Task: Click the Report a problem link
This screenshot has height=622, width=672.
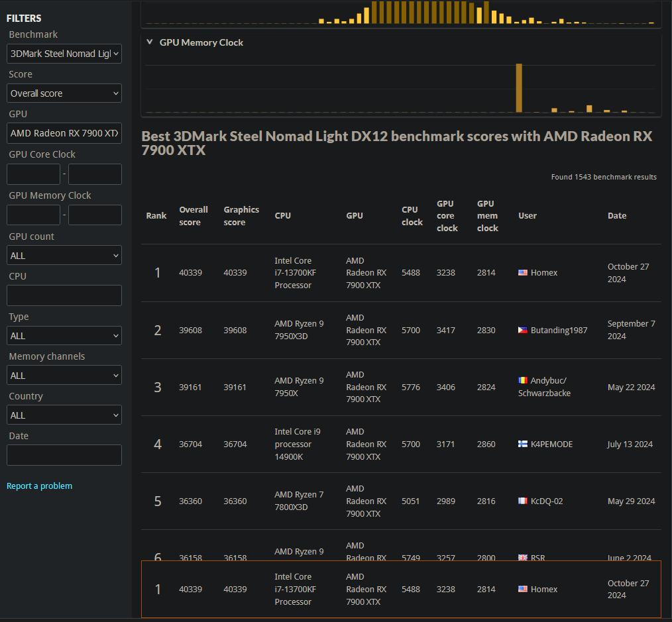Action: (39, 486)
